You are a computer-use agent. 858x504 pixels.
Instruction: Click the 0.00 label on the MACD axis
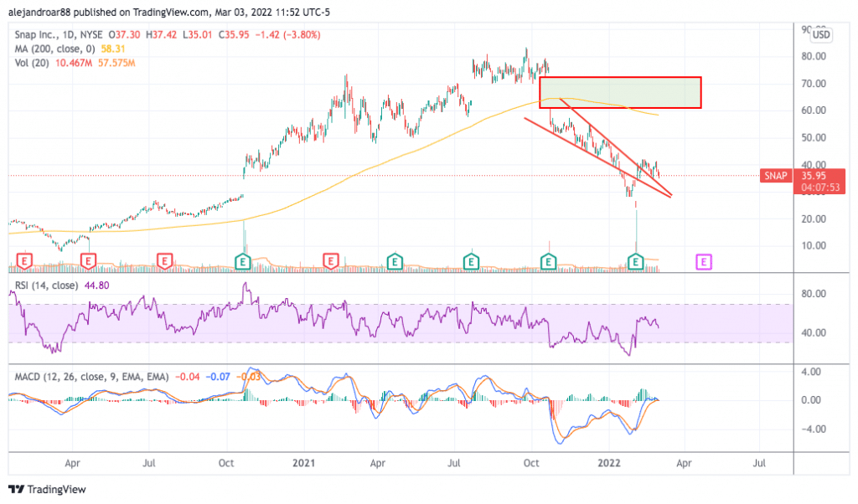click(811, 400)
